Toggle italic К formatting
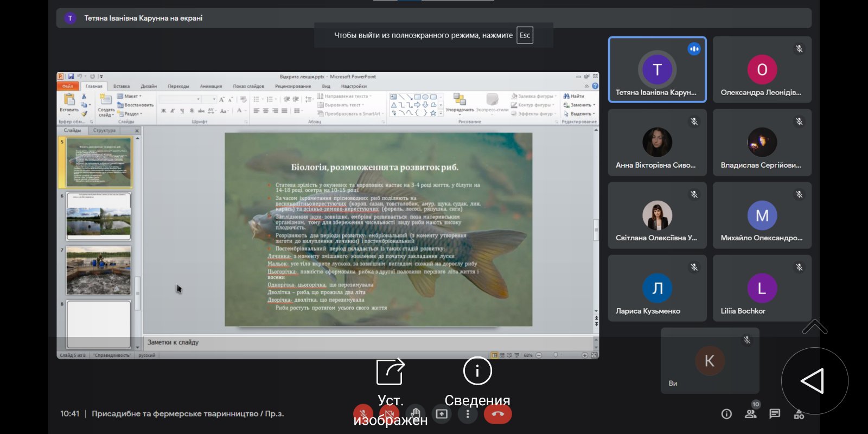 [x=173, y=111]
